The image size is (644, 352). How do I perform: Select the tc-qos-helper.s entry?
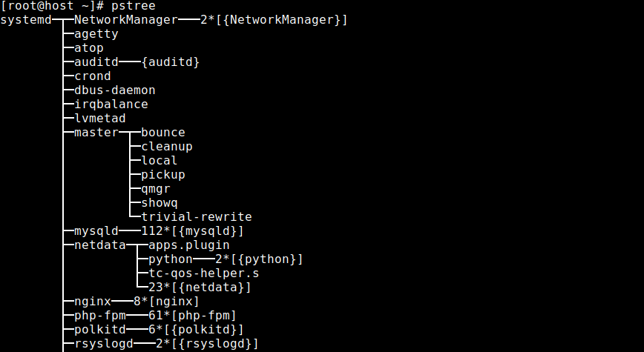pyautogui.click(x=204, y=273)
